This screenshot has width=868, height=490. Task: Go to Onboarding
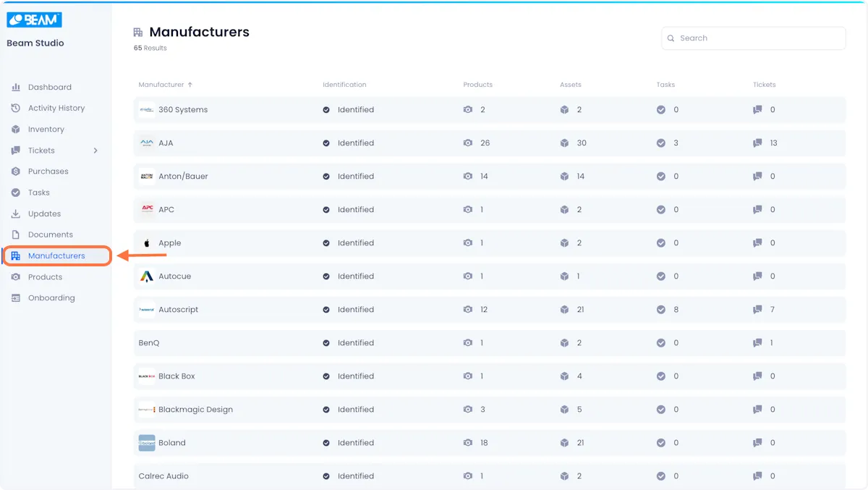(x=51, y=298)
